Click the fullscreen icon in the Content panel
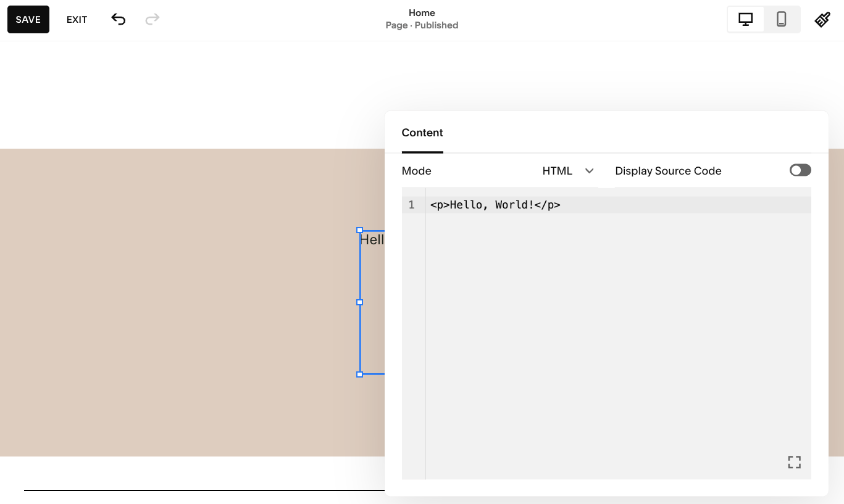 (x=794, y=462)
